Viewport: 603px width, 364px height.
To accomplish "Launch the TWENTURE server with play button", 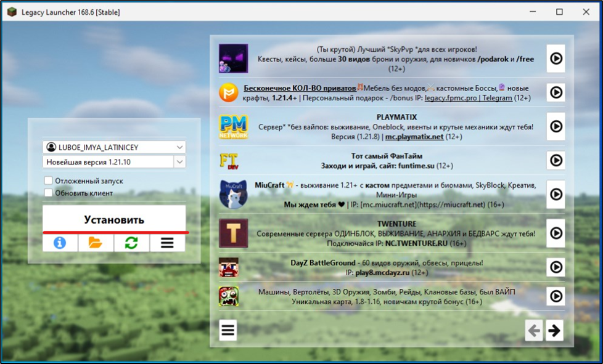I will click(x=556, y=233).
